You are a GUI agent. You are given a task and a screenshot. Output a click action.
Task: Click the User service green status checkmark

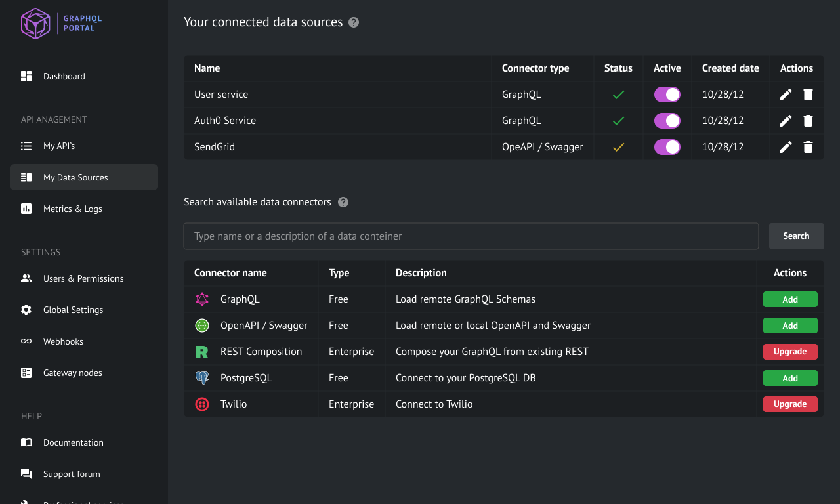[x=618, y=94]
